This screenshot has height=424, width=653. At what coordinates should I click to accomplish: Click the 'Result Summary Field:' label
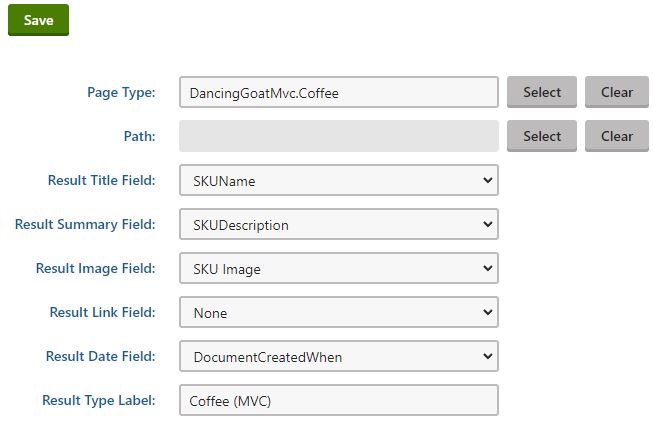[85, 224]
